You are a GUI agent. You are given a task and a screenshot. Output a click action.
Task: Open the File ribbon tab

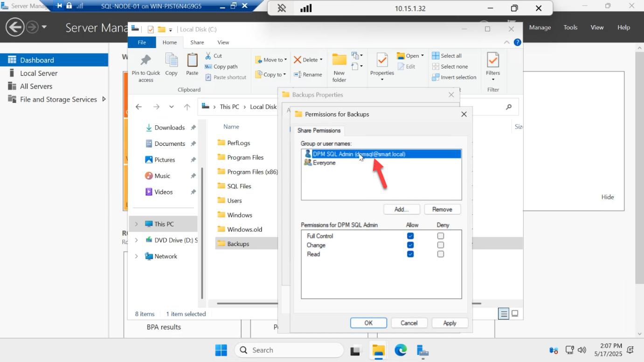pyautogui.click(x=142, y=42)
